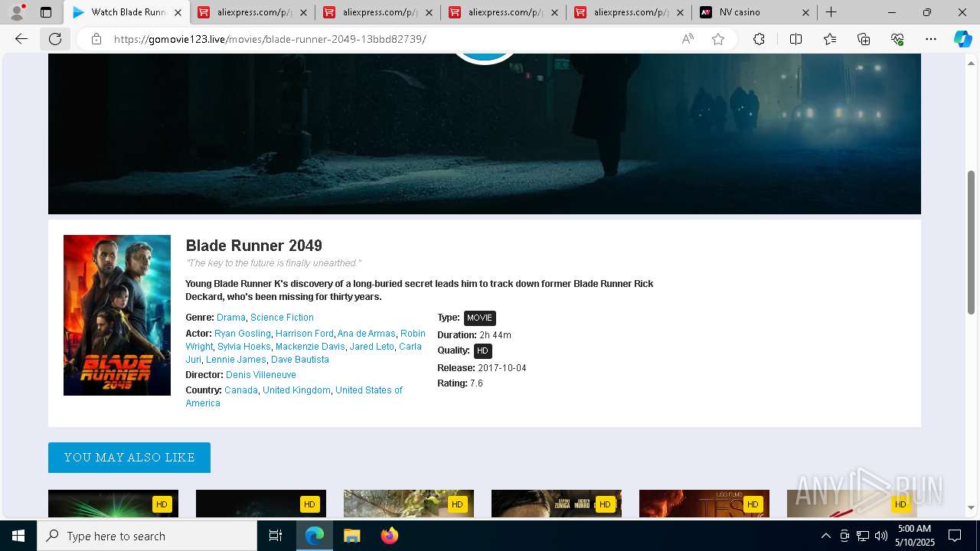Open Settings and more ellipsis menu

click(x=931, y=39)
